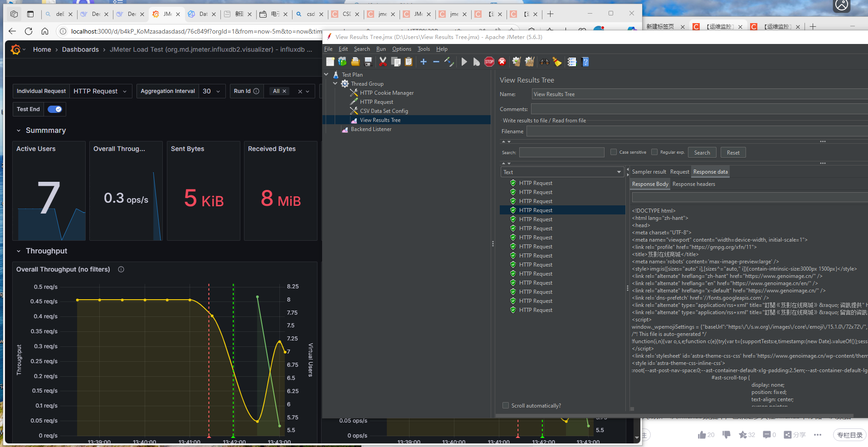Image resolution: width=868 pixels, height=447 pixels.
Task: Click the 专栏目录 button
Action: [x=850, y=435]
